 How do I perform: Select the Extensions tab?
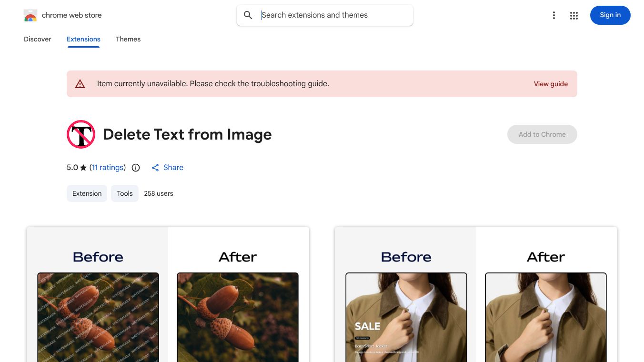(x=83, y=39)
